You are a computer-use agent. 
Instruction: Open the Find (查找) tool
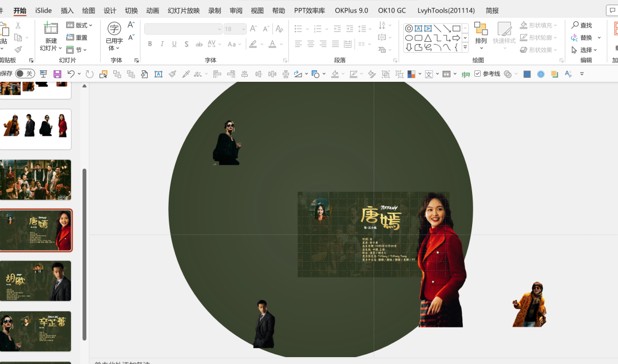[x=582, y=25]
